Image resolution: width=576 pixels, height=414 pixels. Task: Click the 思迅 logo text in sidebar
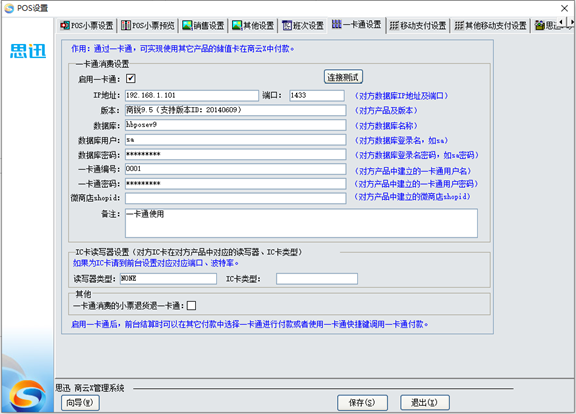coord(28,51)
